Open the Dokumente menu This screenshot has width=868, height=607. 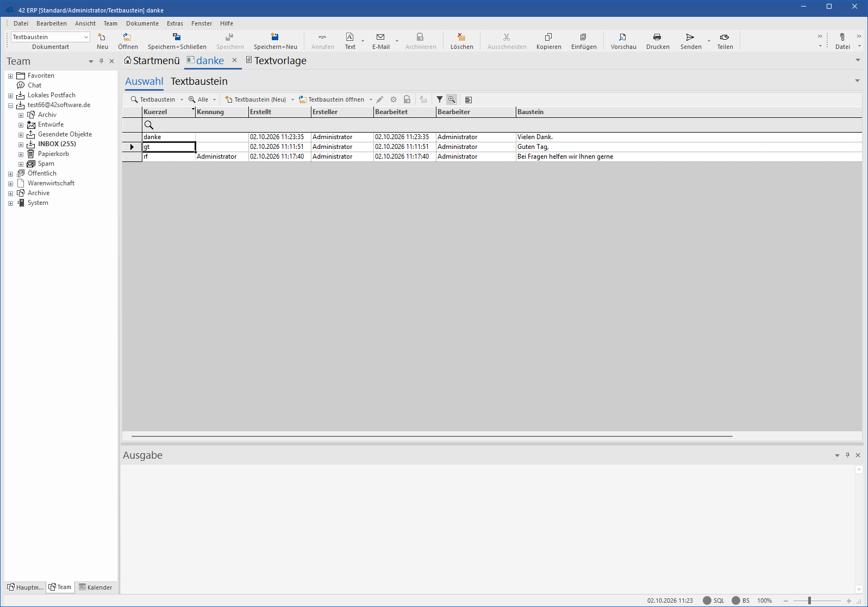(142, 23)
